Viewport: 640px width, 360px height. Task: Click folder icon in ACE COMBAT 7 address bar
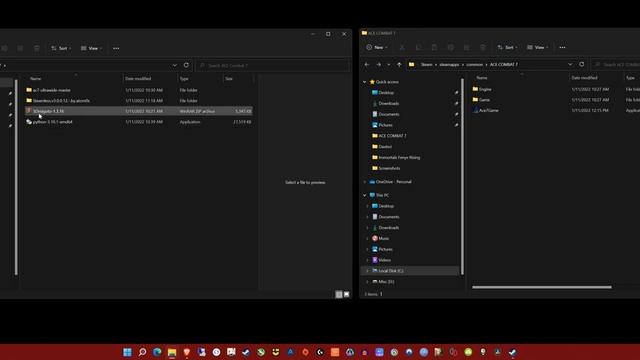411,64
